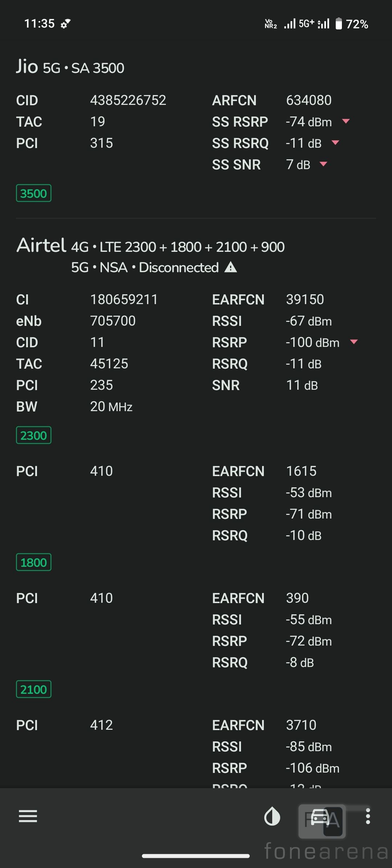Open the three-dot overflow menu
The width and height of the screenshot is (392, 868).
pos(368,816)
